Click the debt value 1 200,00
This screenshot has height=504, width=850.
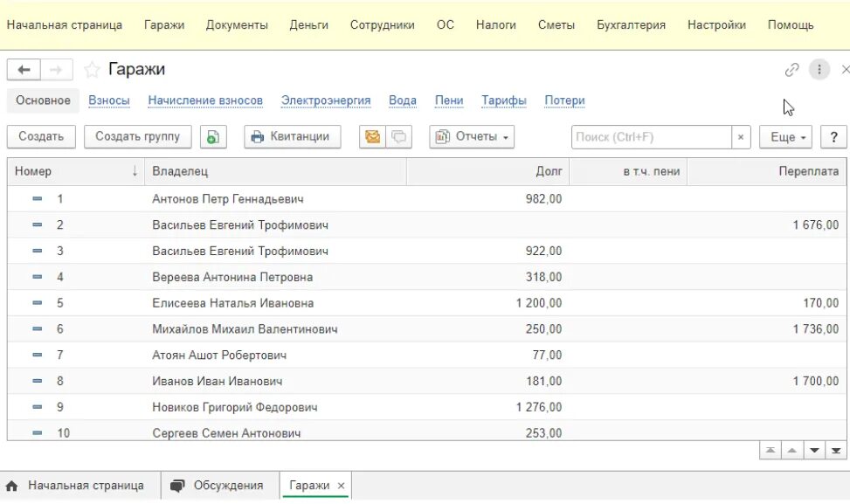pos(539,303)
